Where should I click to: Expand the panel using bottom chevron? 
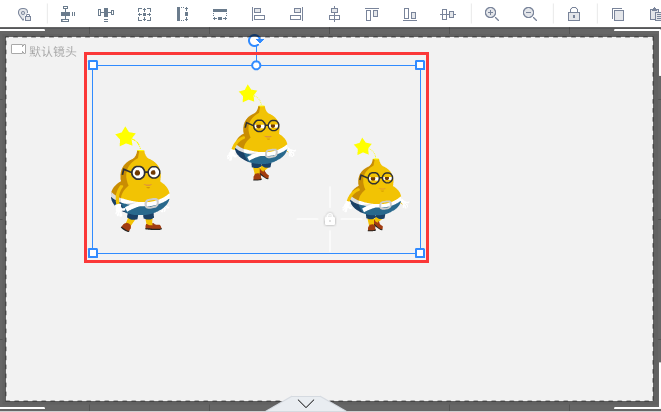306,403
